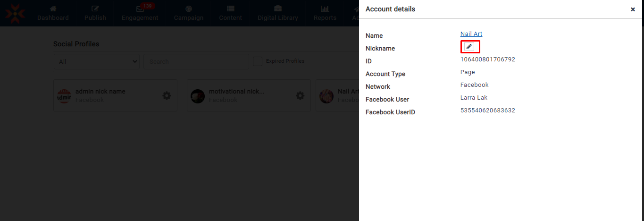Click the app logo in top-left corner

click(x=16, y=13)
